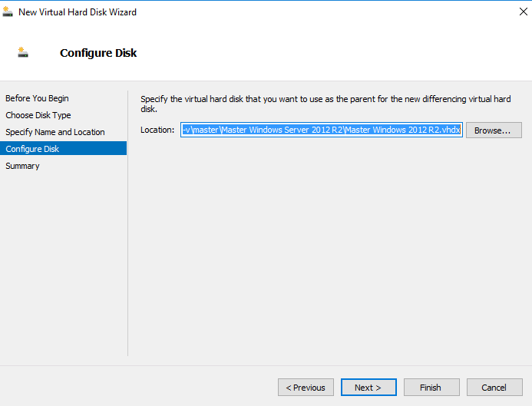Screen dimensions: 532x406
Task: Click the wizard title bar disk icon
Action: pos(8,12)
